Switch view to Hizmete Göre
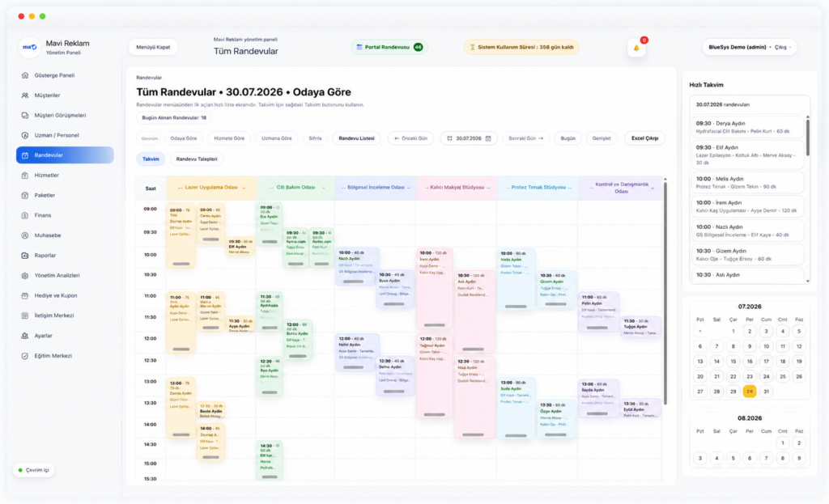The width and height of the screenshot is (829, 504). pyautogui.click(x=229, y=138)
